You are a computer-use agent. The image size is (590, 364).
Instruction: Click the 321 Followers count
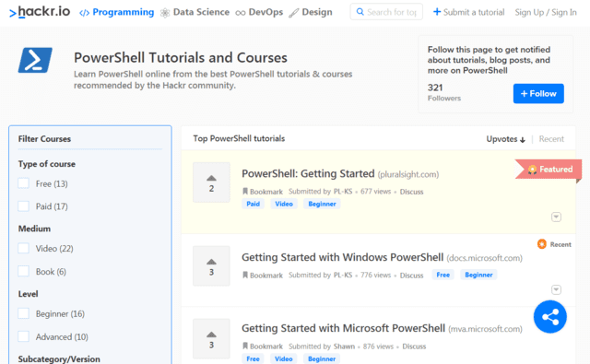click(444, 92)
